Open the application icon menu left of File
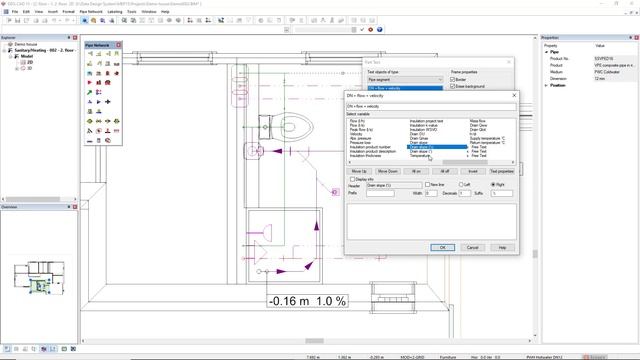 coord(6,12)
